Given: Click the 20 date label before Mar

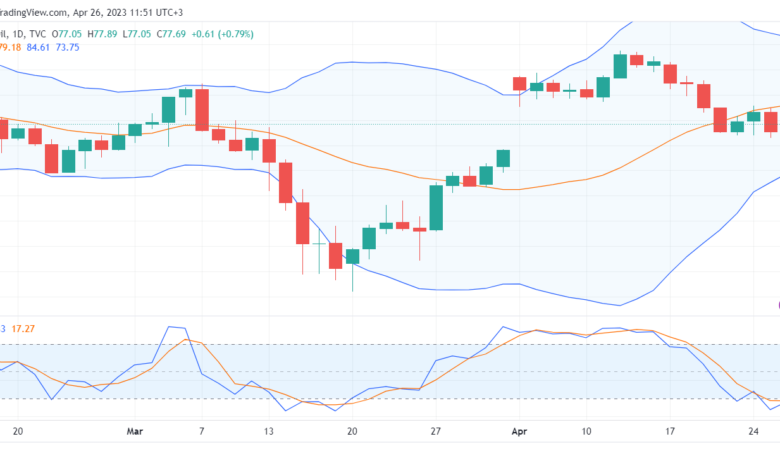Looking at the screenshot, I should click(x=17, y=431).
